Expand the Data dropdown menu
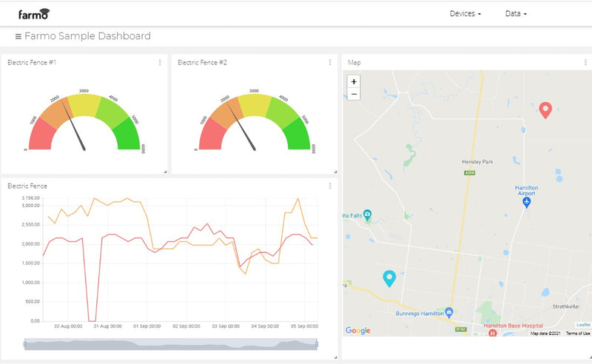The width and height of the screenshot is (592, 364). pyautogui.click(x=516, y=14)
